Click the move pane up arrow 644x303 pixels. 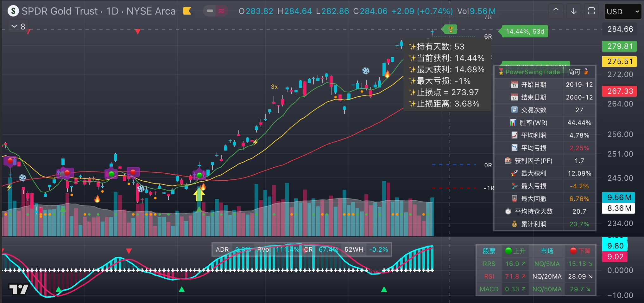point(556,11)
